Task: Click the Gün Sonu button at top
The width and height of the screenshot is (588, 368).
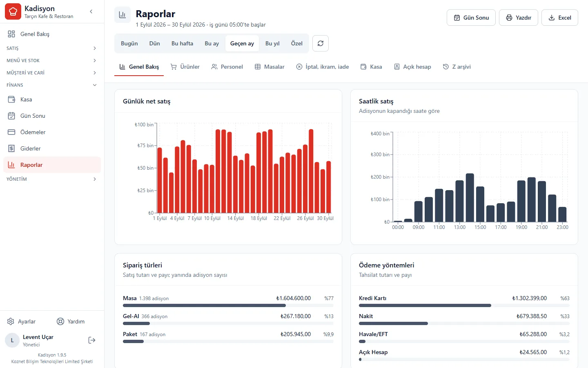Action: [471, 18]
